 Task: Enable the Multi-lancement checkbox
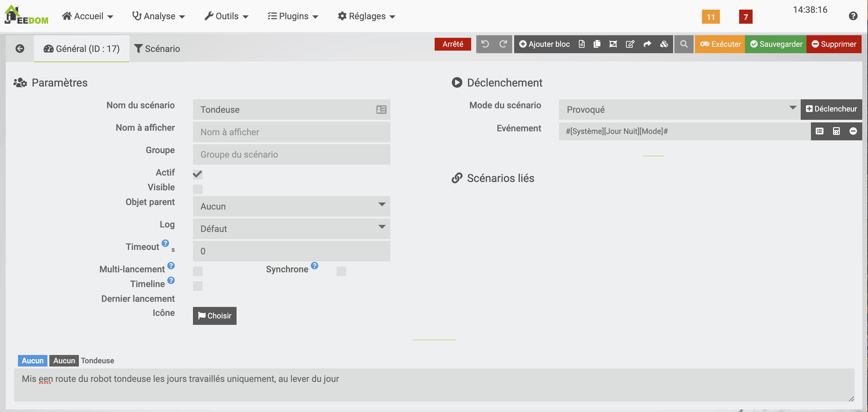pyautogui.click(x=197, y=271)
